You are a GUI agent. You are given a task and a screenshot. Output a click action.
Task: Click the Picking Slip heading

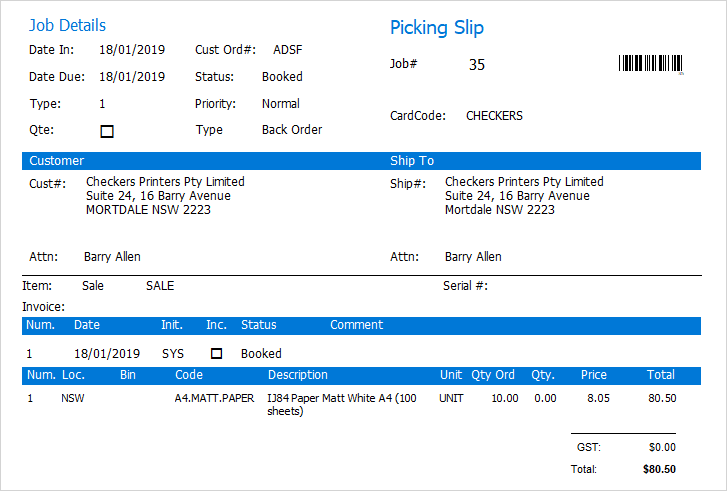pyautogui.click(x=436, y=27)
